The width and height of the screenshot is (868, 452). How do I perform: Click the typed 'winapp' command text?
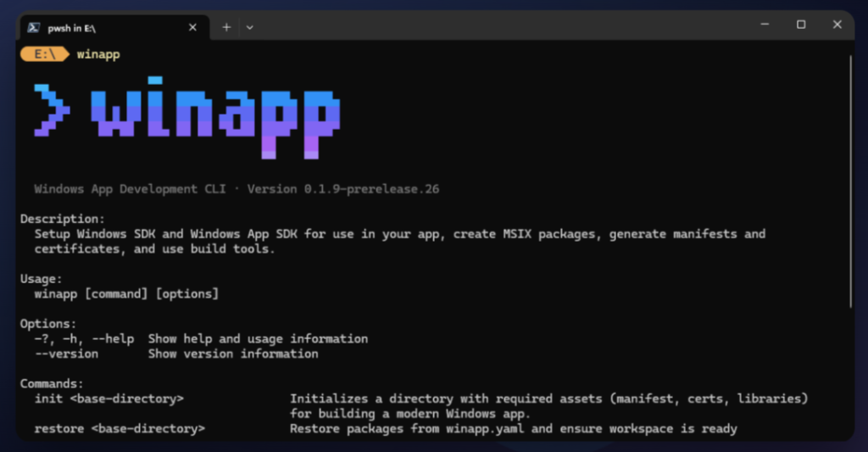tap(98, 54)
